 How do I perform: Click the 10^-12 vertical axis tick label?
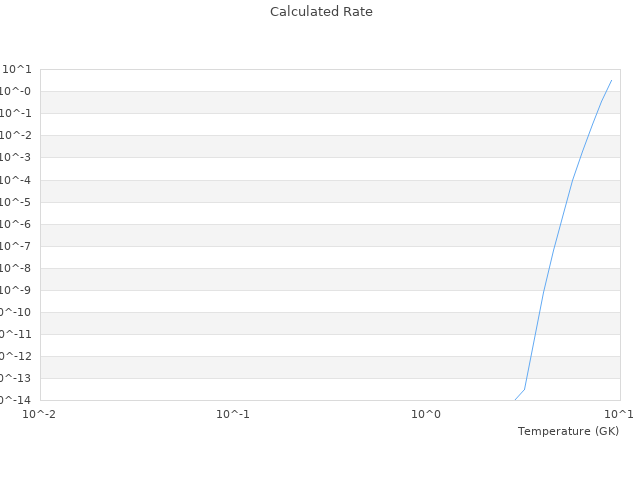coord(15,356)
